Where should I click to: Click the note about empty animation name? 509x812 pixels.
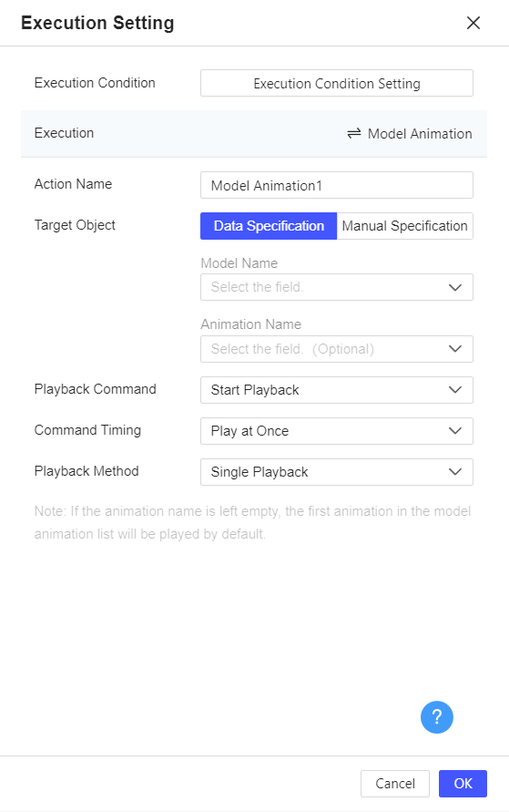(x=252, y=522)
